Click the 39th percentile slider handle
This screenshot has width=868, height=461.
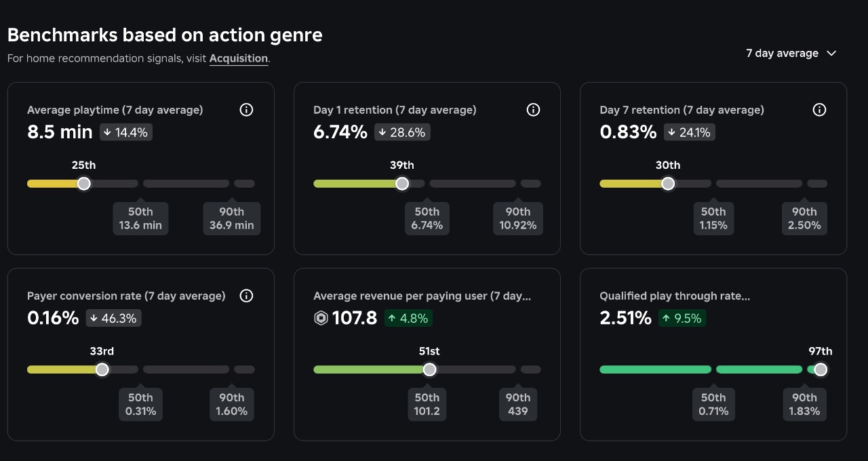tap(402, 184)
